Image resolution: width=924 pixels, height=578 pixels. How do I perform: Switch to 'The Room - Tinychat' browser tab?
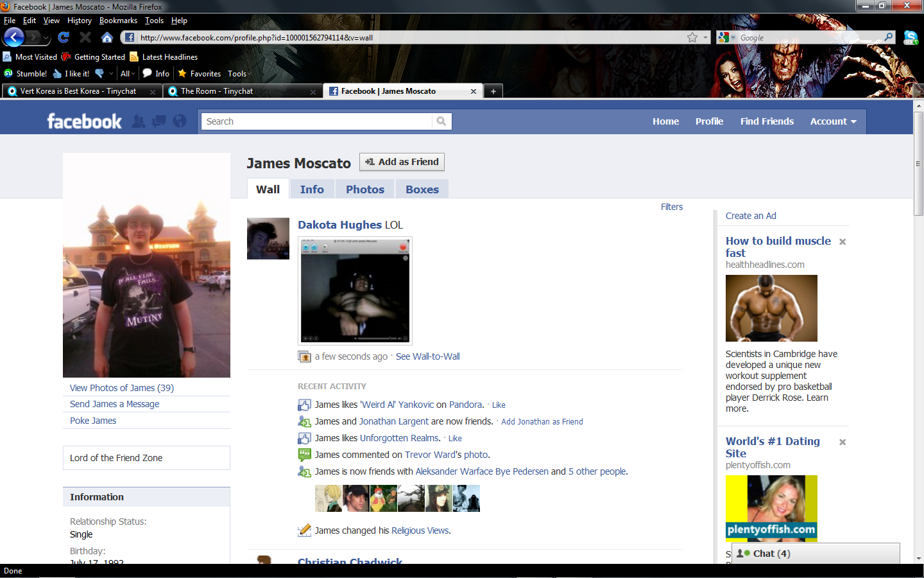click(217, 91)
